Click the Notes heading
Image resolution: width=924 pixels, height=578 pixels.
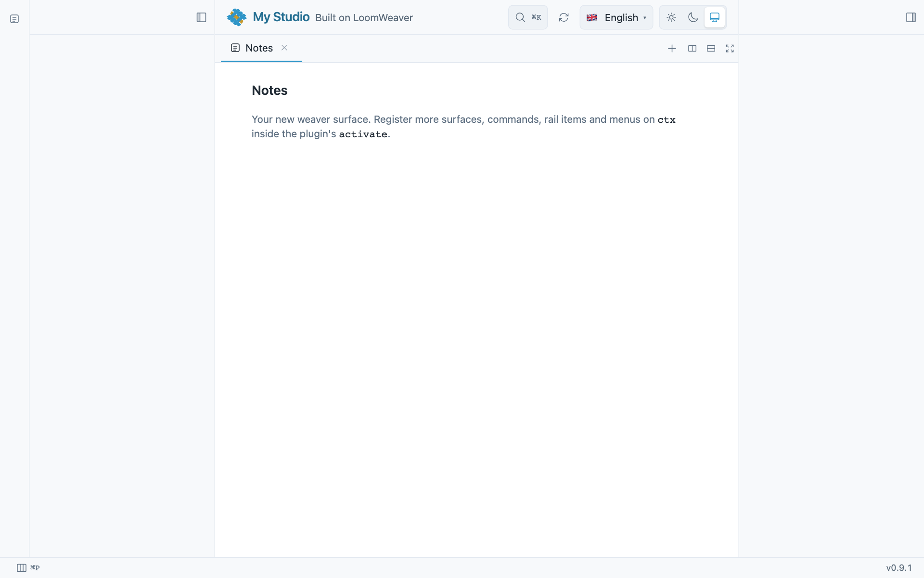[x=269, y=91]
